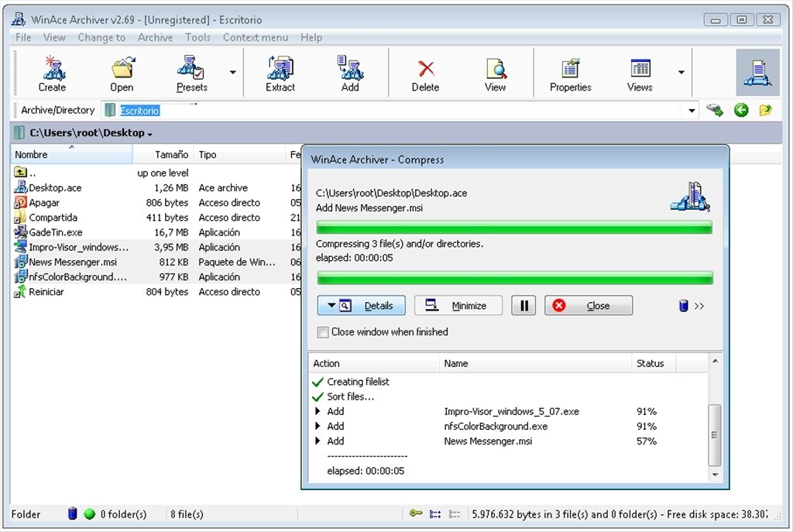The image size is (793, 532).
Task: Open the C:\Users\root\Desktop path dropdown
Action: click(149, 134)
